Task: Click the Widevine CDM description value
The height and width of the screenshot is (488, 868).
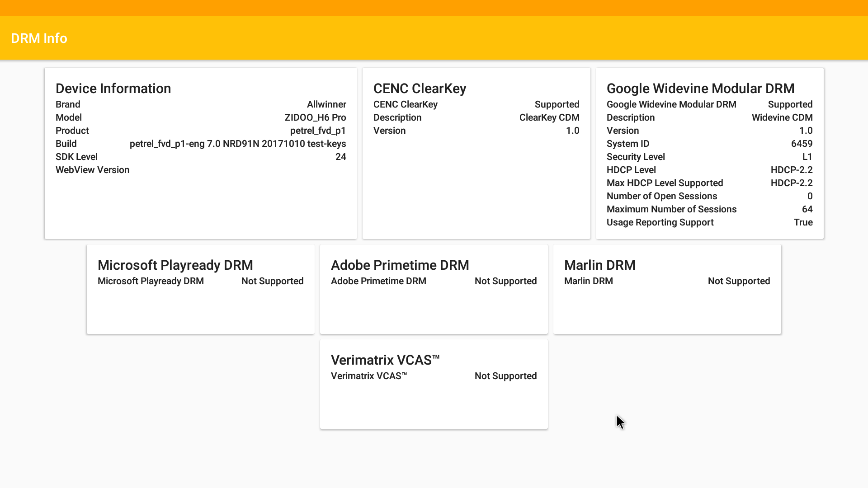Action: [782, 117]
